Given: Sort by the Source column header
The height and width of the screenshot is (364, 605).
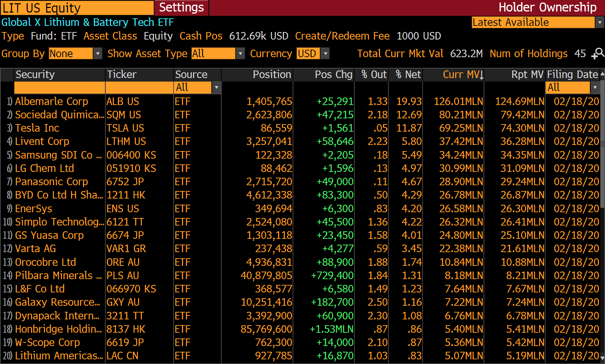Looking at the screenshot, I should point(197,74).
